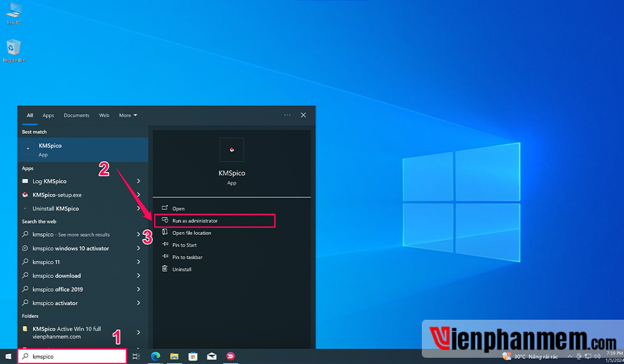
Task: Select Pin to taskbar option
Action: (x=187, y=257)
